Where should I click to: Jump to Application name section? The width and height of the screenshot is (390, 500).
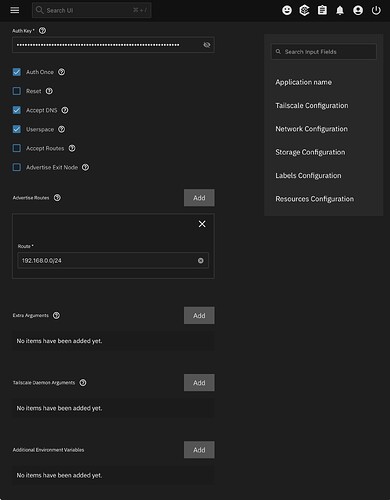click(303, 82)
